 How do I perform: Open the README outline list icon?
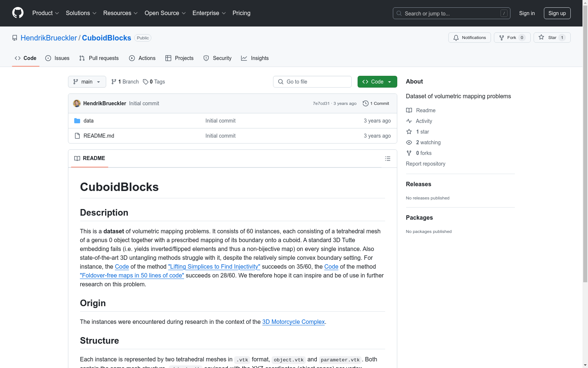click(x=387, y=159)
